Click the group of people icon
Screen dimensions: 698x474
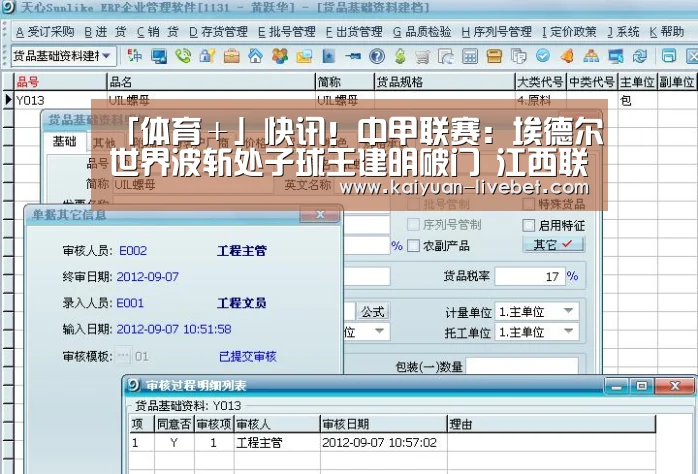[280, 56]
